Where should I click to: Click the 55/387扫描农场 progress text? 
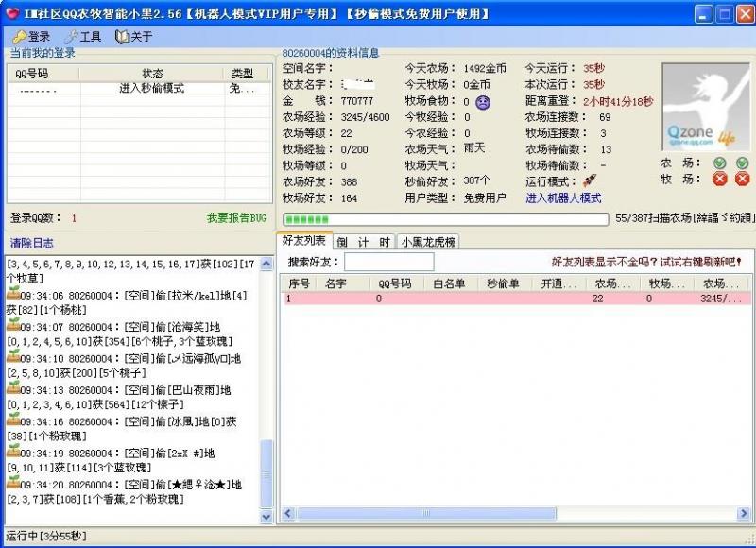click(685, 218)
